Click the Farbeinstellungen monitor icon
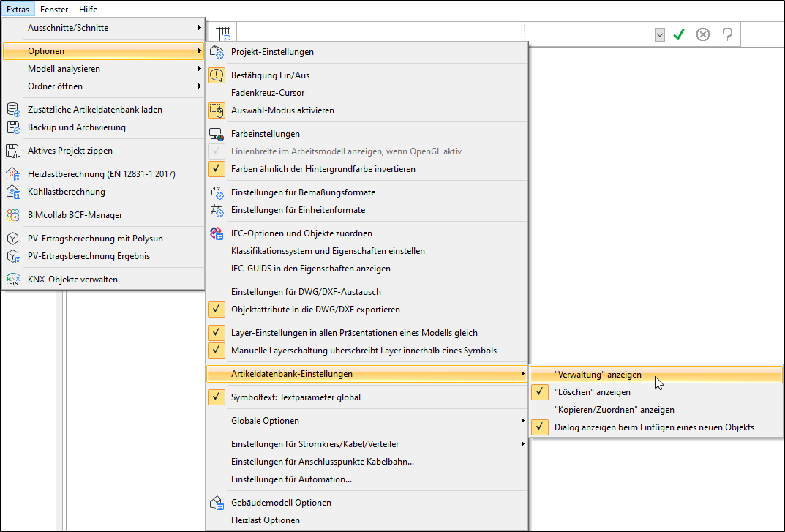The width and height of the screenshot is (785, 532). 217,134
